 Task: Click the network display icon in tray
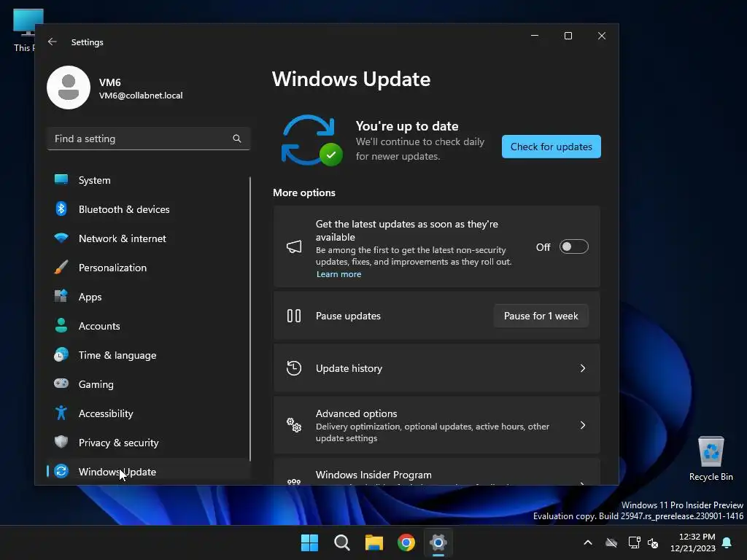tap(634, 542)
